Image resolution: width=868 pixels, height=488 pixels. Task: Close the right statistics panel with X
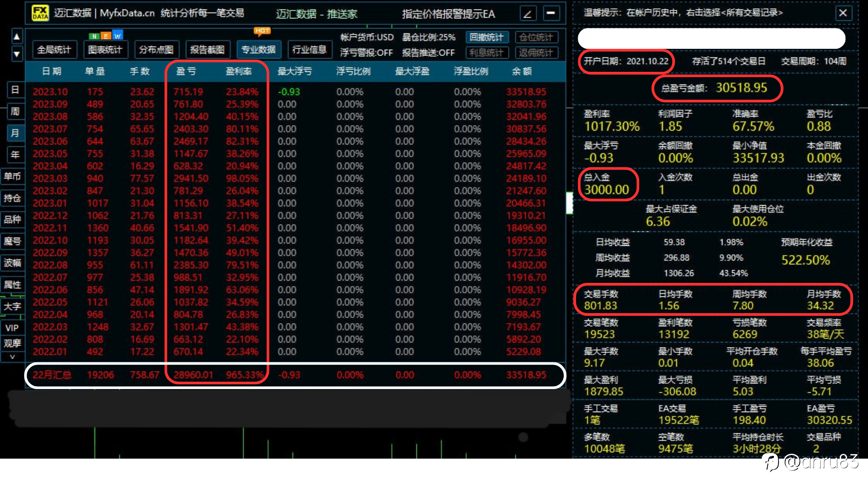843,13
